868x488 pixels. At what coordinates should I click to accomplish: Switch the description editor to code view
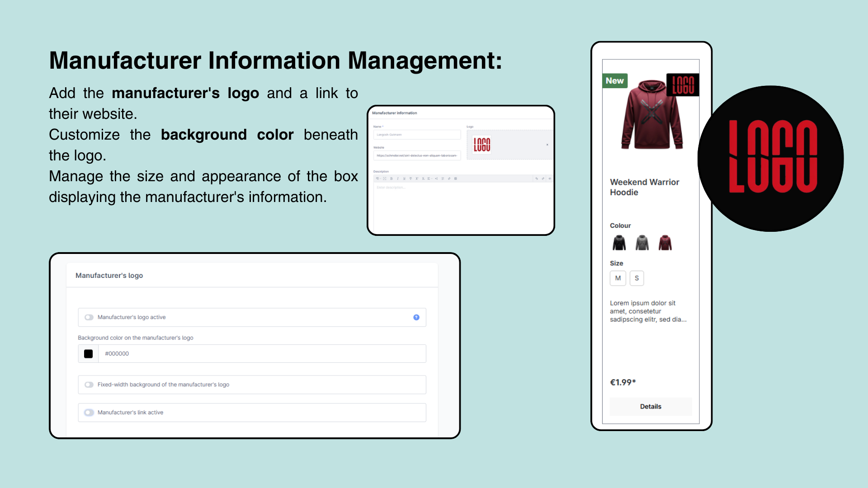pos(550,178)
